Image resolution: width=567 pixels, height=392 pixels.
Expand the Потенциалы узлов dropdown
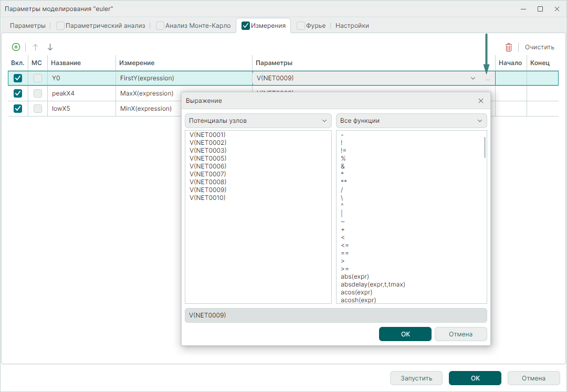(258, 121)
